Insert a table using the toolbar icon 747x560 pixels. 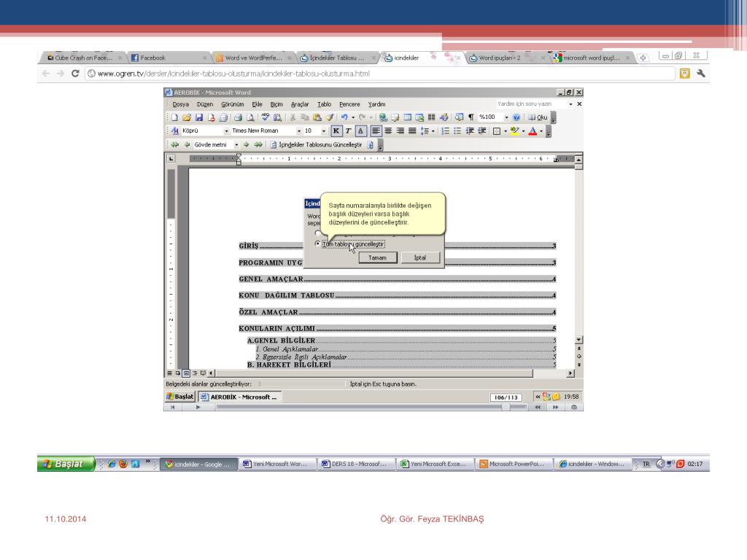click(408, 117)
